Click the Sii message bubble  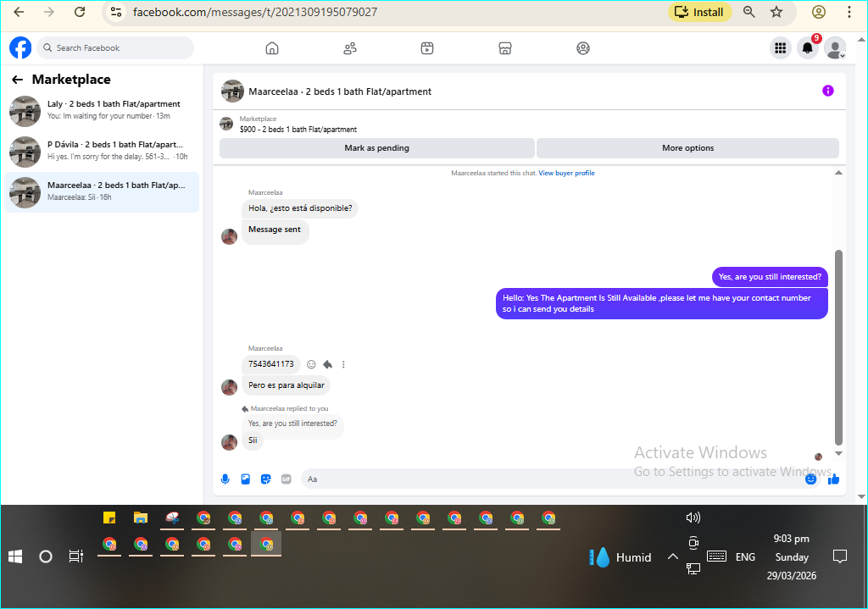(x=253, y=440)
